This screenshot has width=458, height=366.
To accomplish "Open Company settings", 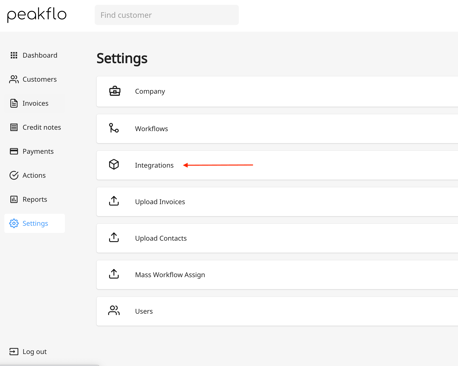I will tap(277, 91).
